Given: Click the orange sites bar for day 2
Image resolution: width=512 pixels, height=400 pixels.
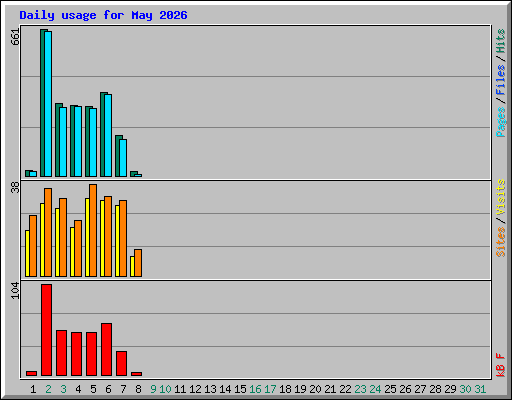Looking at the screenshot, I should [48, 232].
